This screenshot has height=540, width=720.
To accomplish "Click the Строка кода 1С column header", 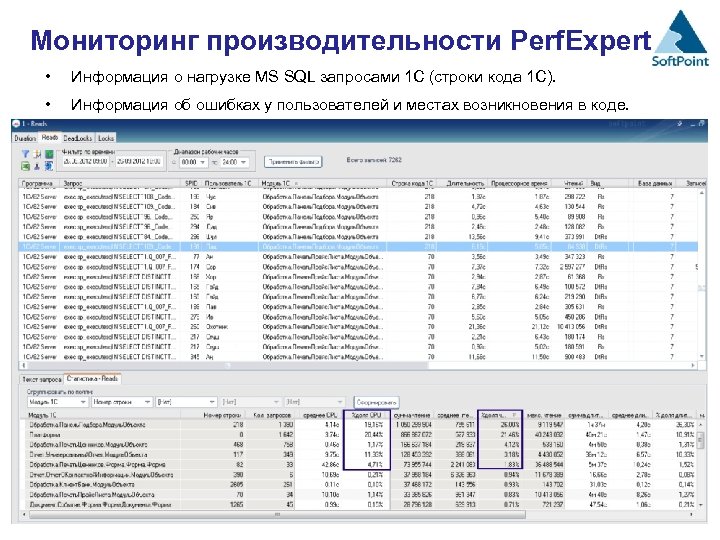I will coord(411,184).
